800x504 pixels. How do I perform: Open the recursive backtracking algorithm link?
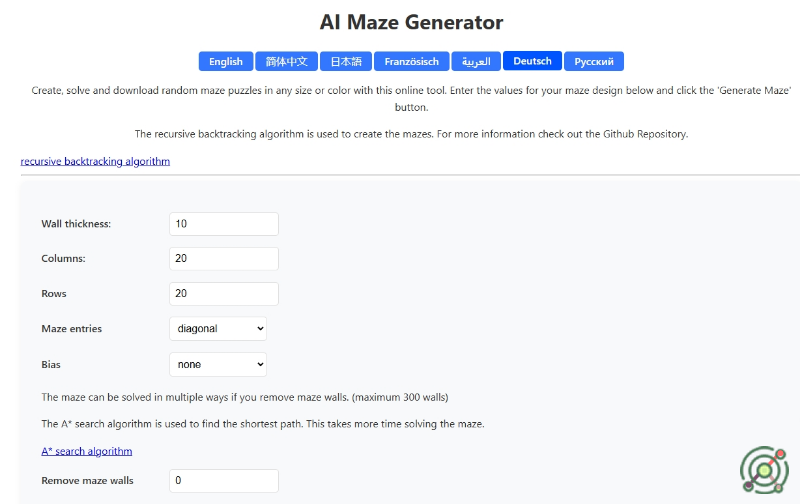click(x=95, y=161)
